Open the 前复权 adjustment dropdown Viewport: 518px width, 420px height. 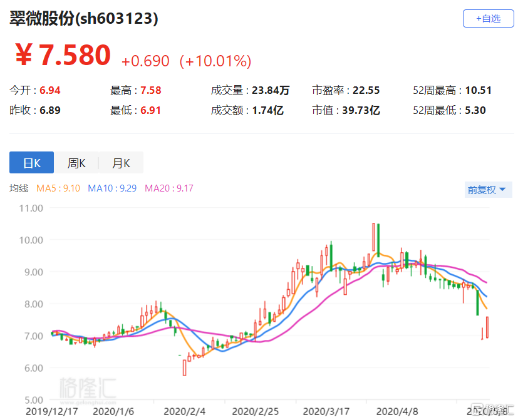[488, 190]
